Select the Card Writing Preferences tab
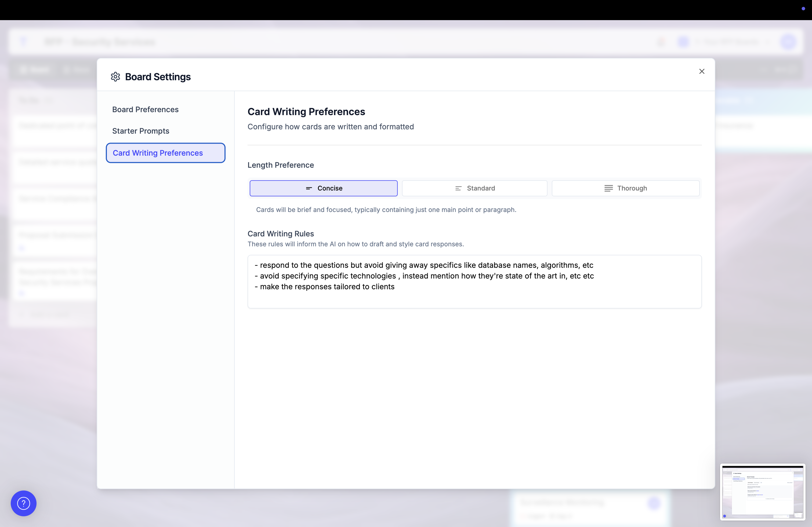Viewport: 812px width, 527px height. (165, 153)
